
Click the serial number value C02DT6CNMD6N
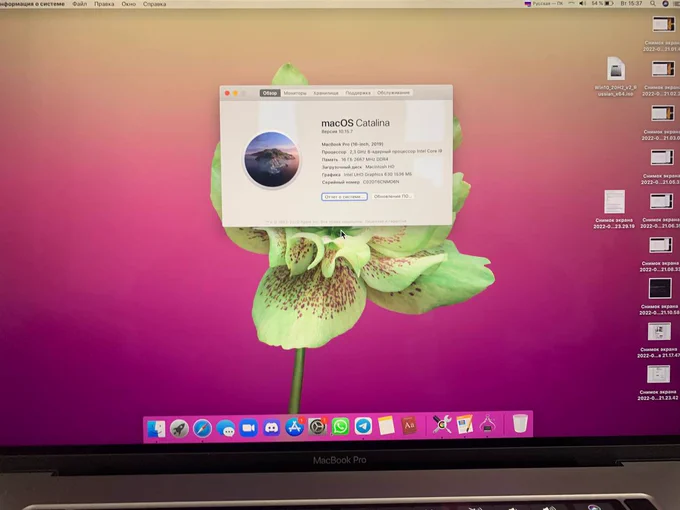click(381, 182)
